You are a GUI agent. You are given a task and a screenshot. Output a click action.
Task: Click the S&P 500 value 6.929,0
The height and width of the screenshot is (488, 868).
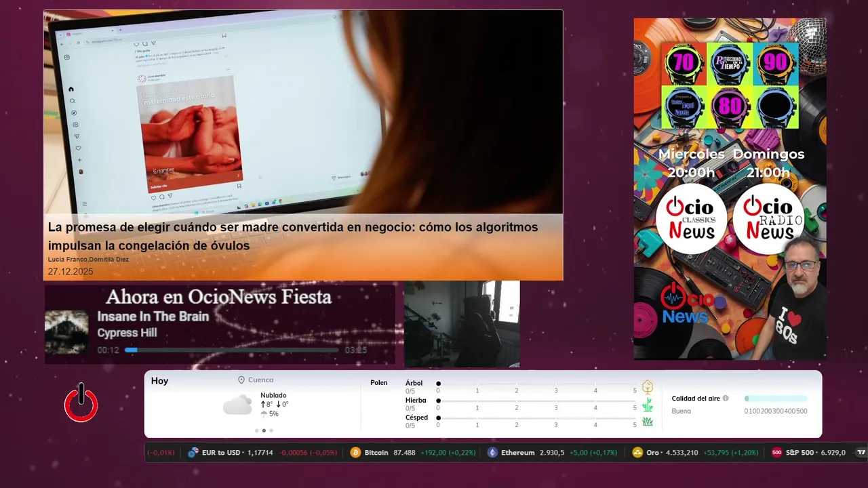point(833,453)
